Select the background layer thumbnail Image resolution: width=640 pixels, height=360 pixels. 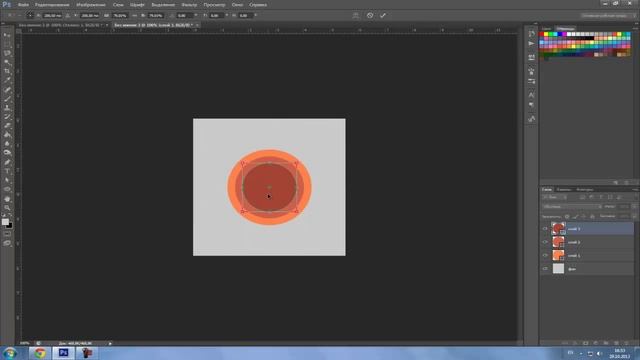click(558, 269)
